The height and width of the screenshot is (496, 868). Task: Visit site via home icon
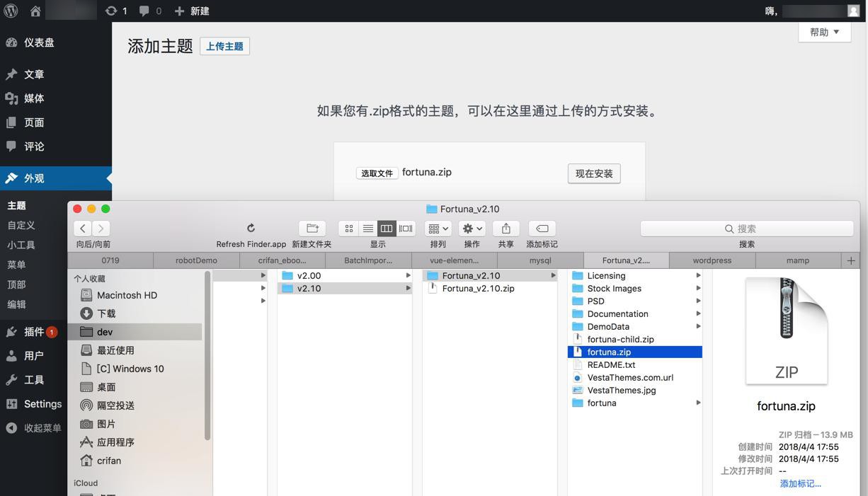35,11
